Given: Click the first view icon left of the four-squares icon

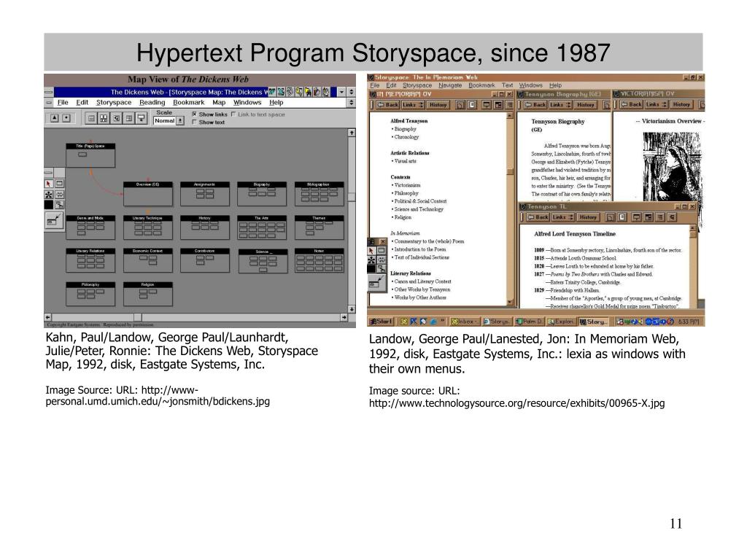Looking at the screenshot, I should [91, 118].
